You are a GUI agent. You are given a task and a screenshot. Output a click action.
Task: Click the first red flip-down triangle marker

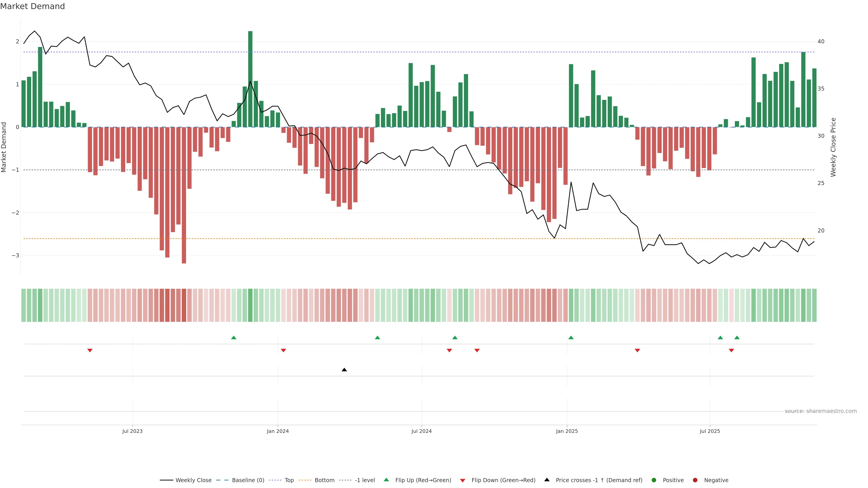[90, 351]
